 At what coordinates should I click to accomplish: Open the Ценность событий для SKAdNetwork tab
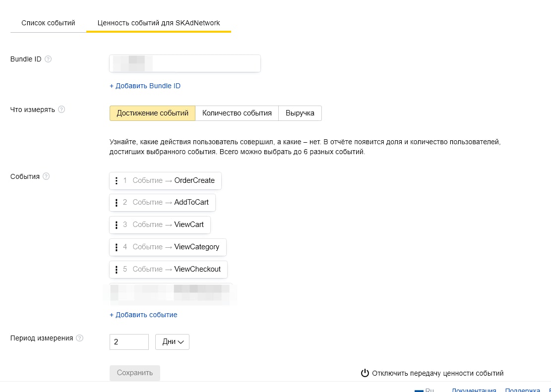click(x=159, y=23)
